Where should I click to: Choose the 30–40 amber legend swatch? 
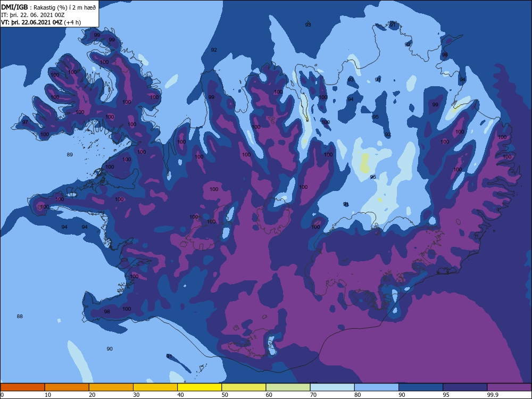(155, 387)
